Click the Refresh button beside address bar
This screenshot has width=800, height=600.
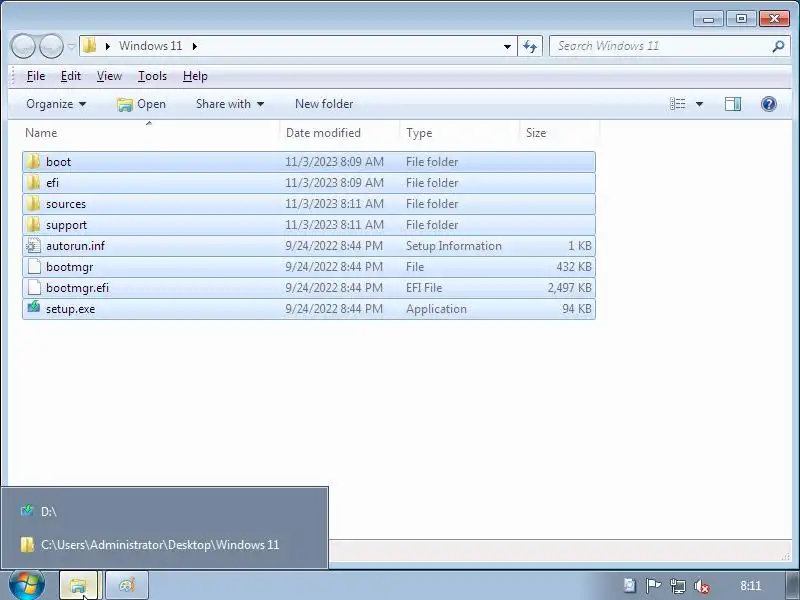click(530, 46)
